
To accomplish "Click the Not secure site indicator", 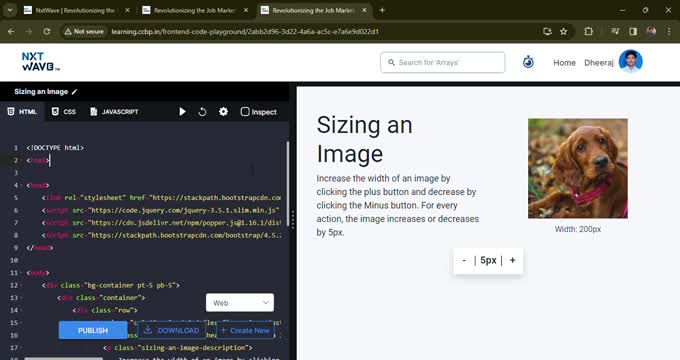I will coord(84,32).
